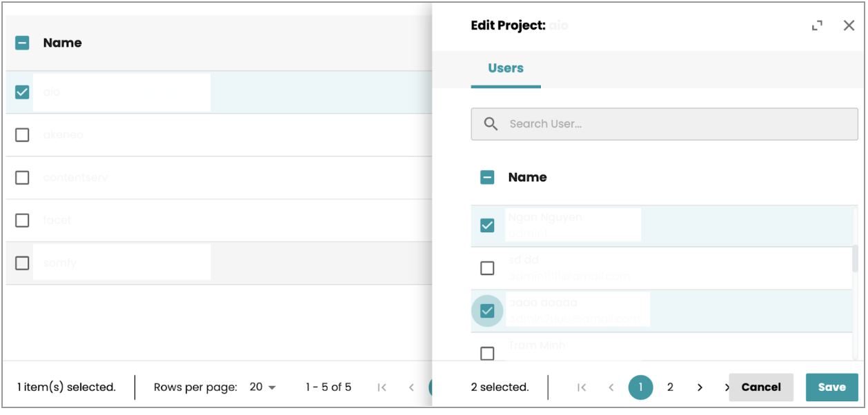The width and height of the screenshot is (868, 415).
Task: Toggle the select-all checkbox above the projects list
Action: coord(21,42)
